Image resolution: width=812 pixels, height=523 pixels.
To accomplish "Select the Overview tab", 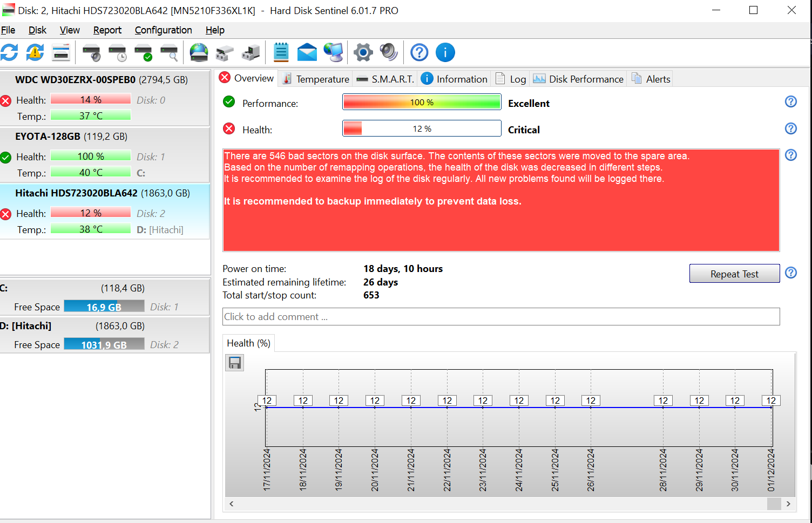I will pyautogui.click(x=247, y=78).
